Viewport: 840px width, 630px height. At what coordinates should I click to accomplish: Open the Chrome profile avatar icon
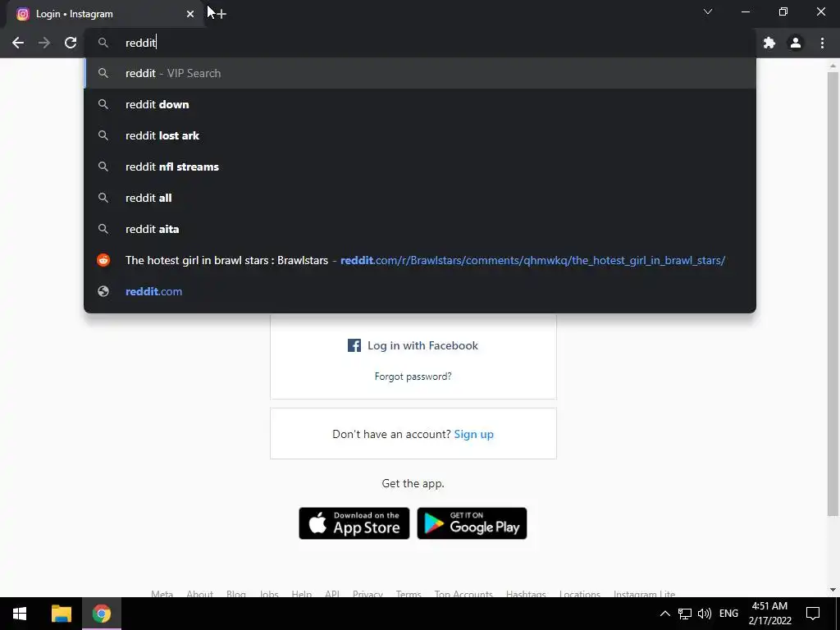coord(796,43)
